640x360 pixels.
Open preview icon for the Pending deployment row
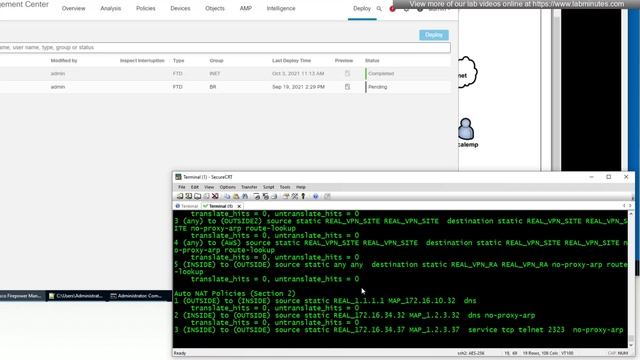point(347,87)
